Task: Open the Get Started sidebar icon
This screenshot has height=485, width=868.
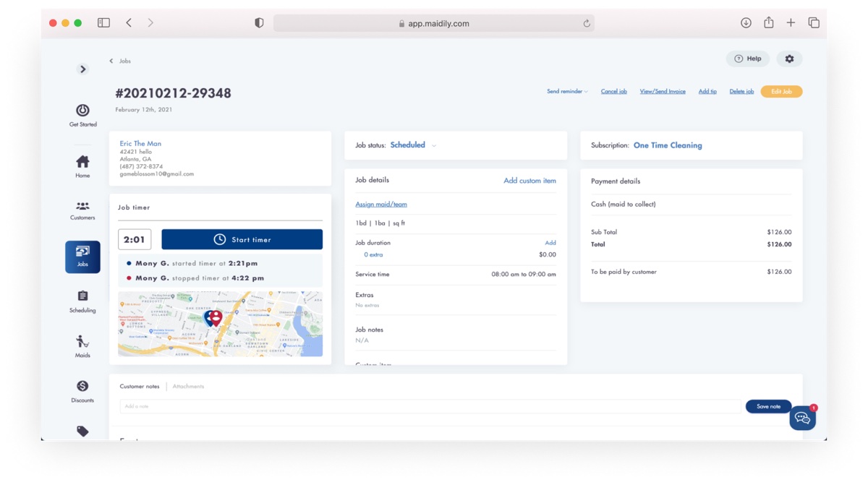Action: pyautogui.click(x=82, y=111)
